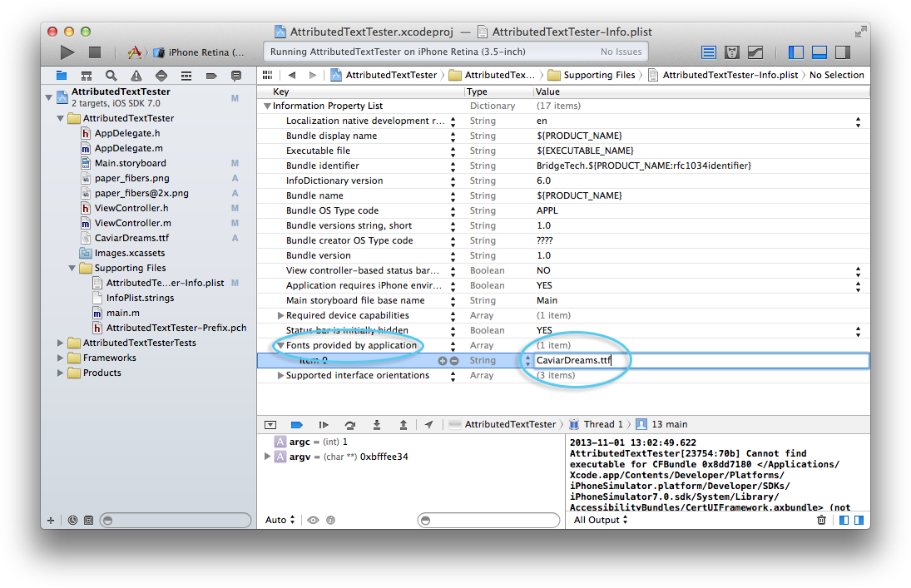The image size is (911, 588).
Task: Open the Auto variables scope popup
Action: point(280,520)
